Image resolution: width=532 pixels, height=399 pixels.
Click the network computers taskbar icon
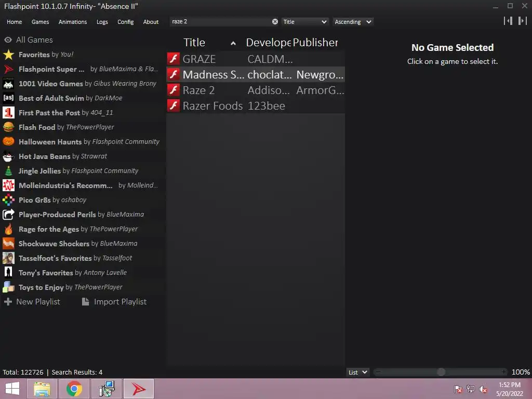point(107,389)
